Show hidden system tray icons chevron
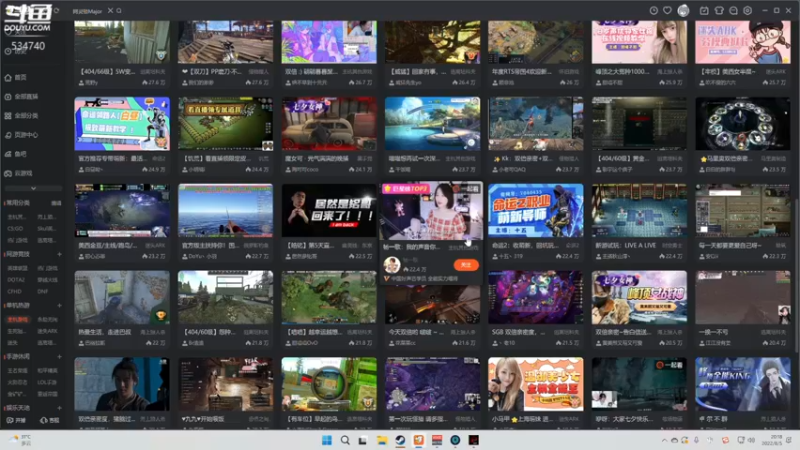Viewport: 800px width, 450px height. coord(664,440)
